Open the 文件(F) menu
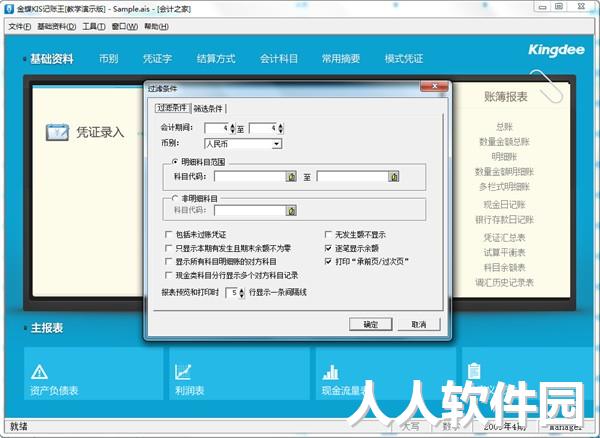This screenshot has height=438, width=600. coord(20,26)
